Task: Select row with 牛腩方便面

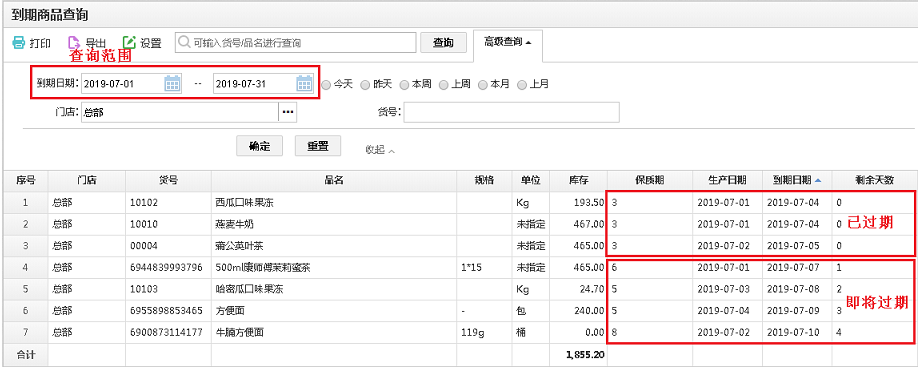Action: (x=459, y=332)
